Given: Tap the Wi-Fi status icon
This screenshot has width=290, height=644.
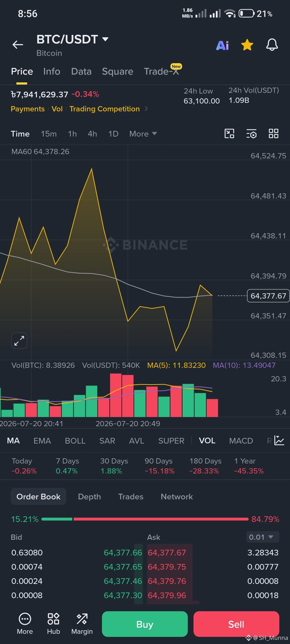Looking at the screenshot, I should (230, 14).
